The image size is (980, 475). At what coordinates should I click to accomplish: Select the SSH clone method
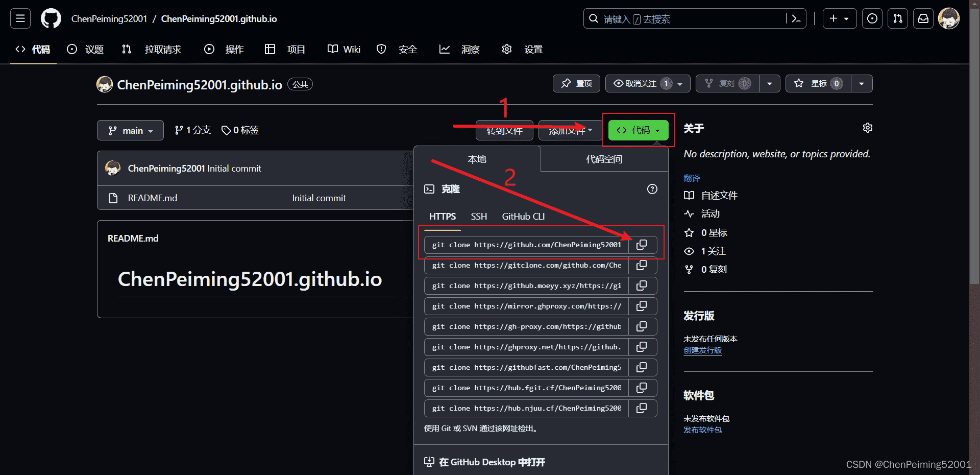click(x=479, y=217)
